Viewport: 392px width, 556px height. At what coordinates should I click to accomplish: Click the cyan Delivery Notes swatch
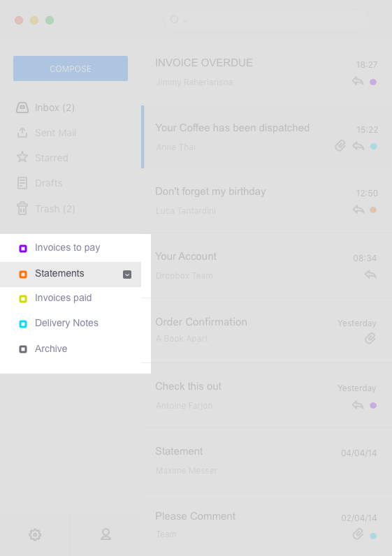tap(23, 323)
